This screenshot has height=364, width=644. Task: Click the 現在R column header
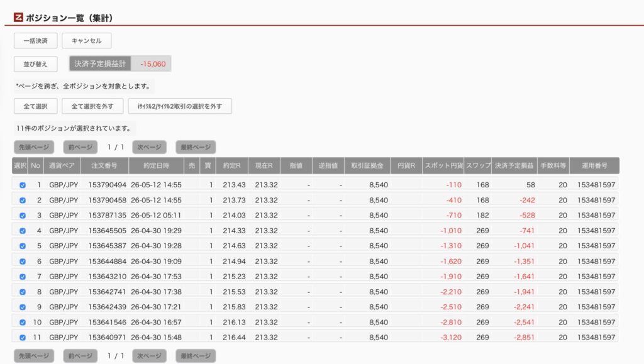[264, 165]
